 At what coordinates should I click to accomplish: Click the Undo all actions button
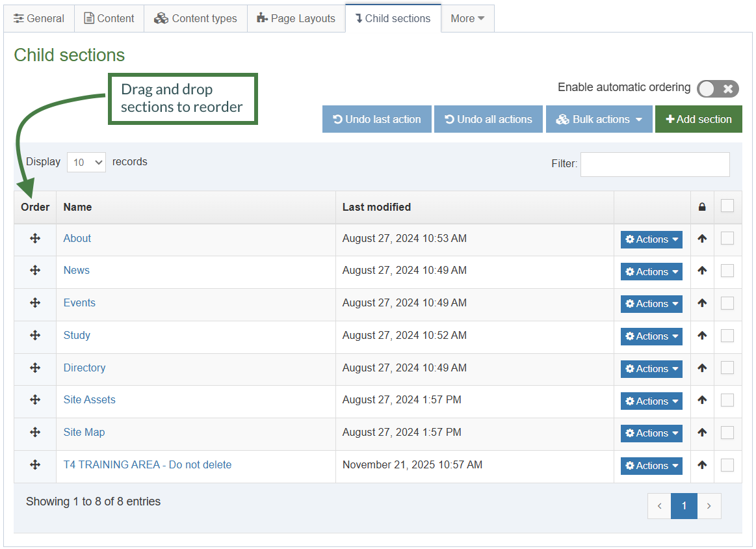(x=488, y=119)
